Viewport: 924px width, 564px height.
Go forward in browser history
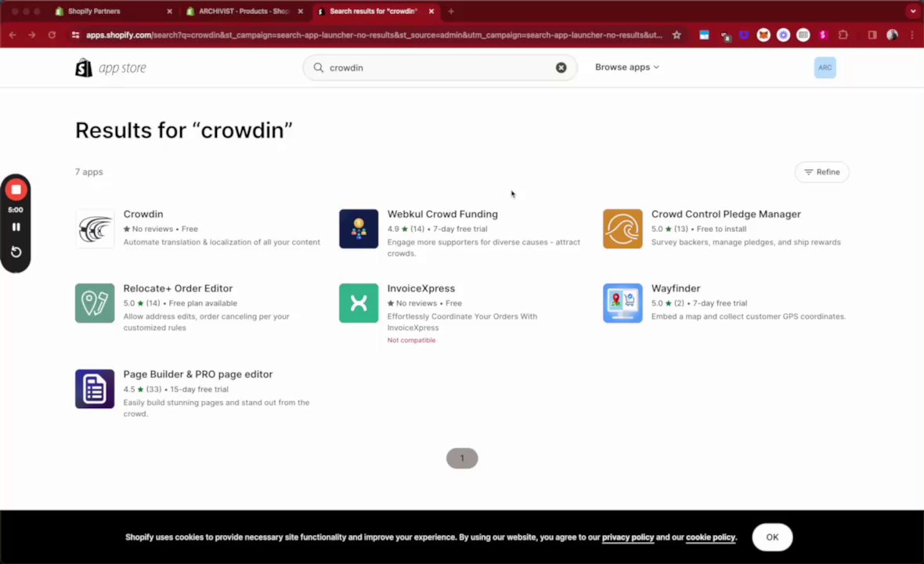[32, 35]
